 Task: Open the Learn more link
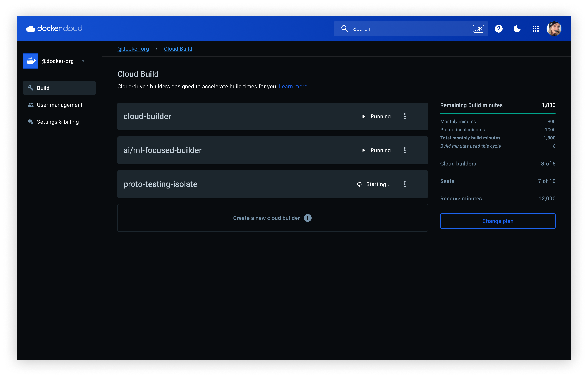[294, 86]
